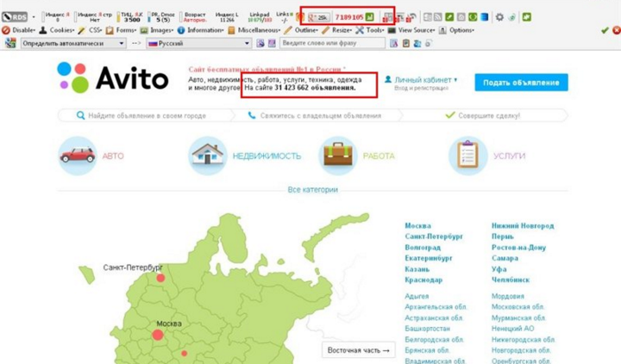Screen dimensions: 621x364
Task: Click the green statistics chart icon near 7189105
Action: point(369,16)
